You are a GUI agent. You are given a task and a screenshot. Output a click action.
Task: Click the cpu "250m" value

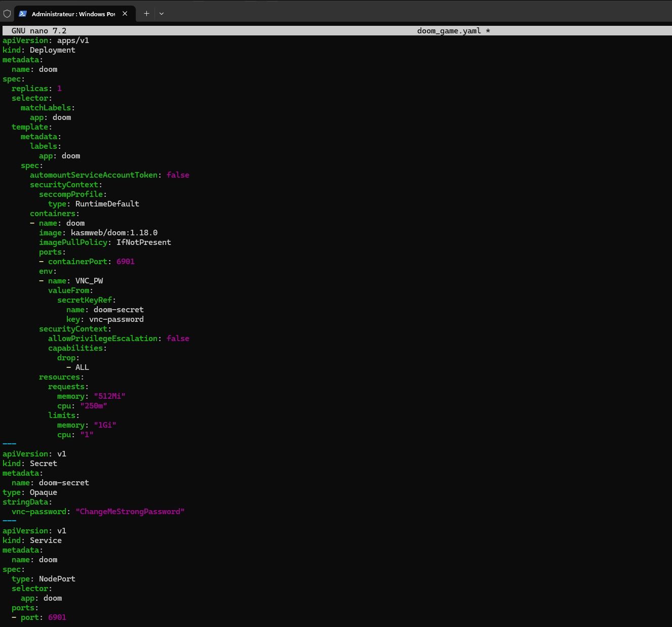94,406
